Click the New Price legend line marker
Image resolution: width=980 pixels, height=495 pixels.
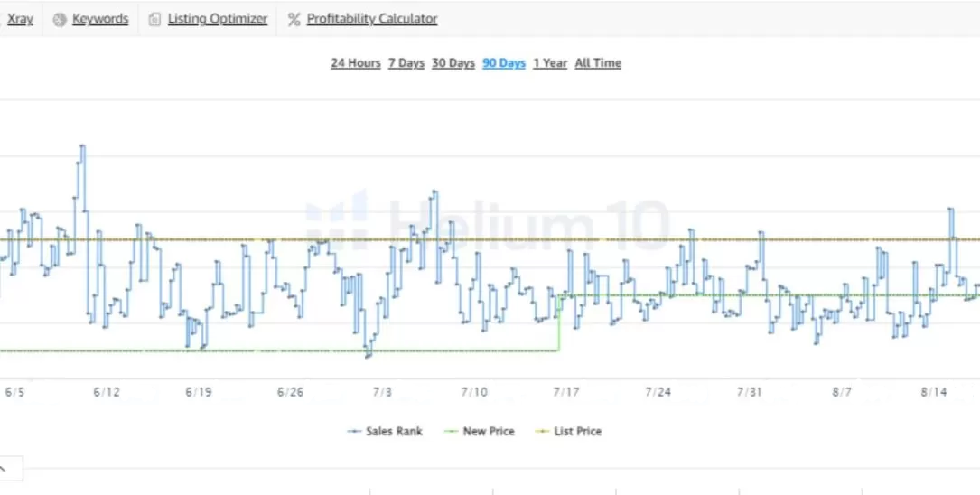pyautogui.click(x=452, y=432)
